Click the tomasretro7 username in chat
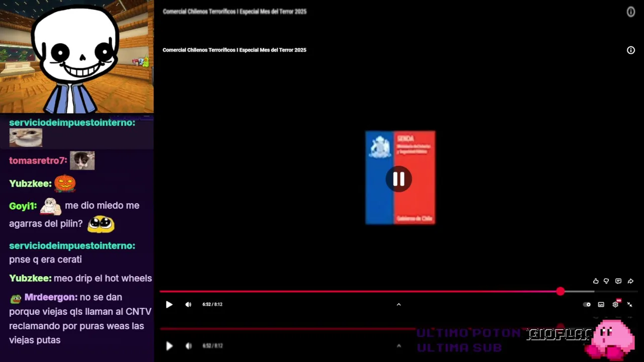644x362 pixels. click(x=38, y=161)
